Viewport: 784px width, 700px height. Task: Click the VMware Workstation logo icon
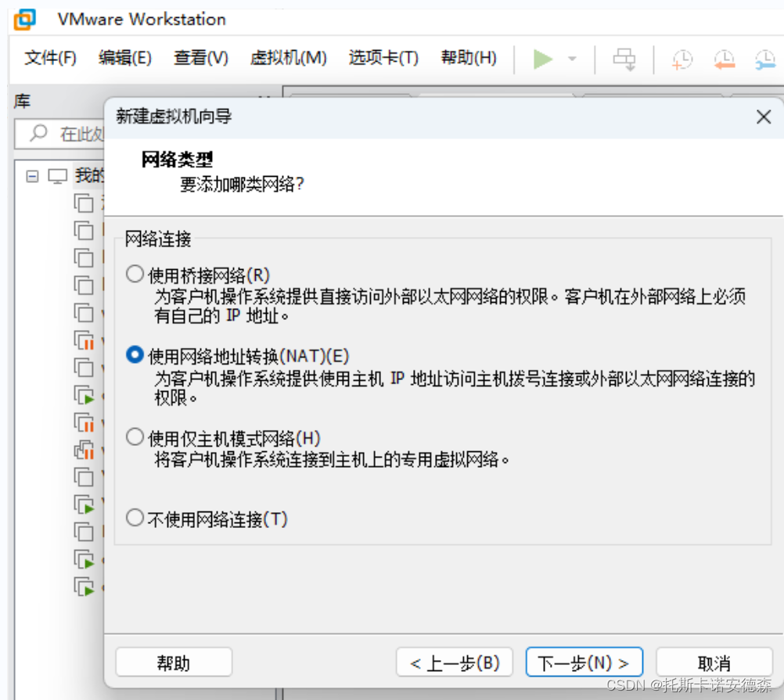pos(25,20)
